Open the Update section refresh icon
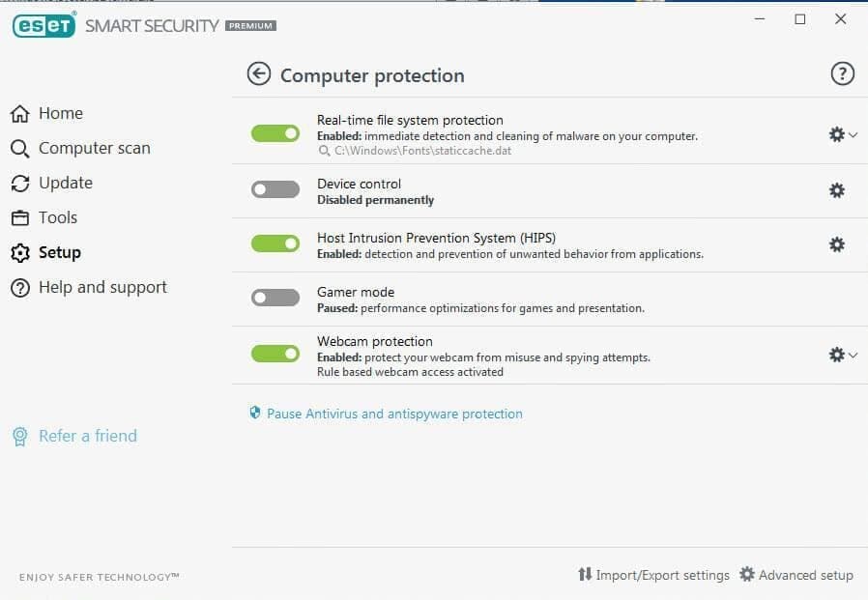The image size is (868, 600). coord(19,183)
